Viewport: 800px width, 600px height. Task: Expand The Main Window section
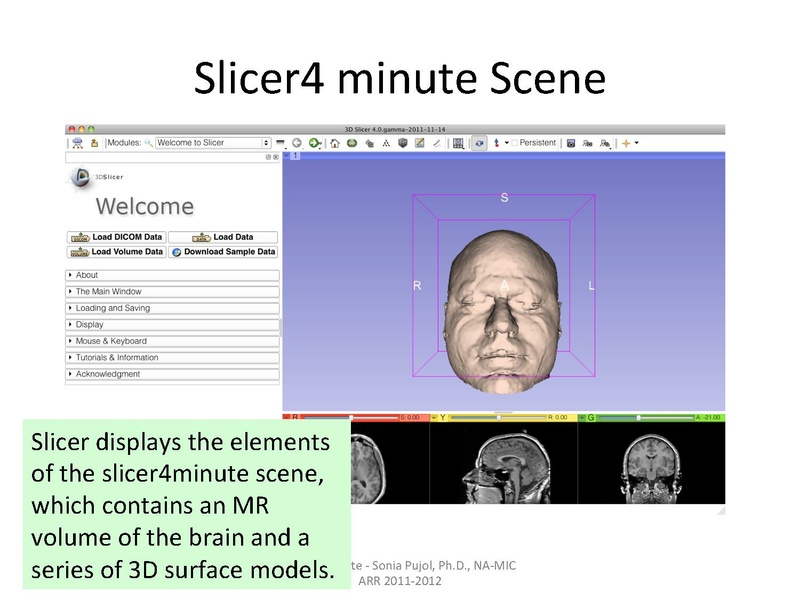172,291
